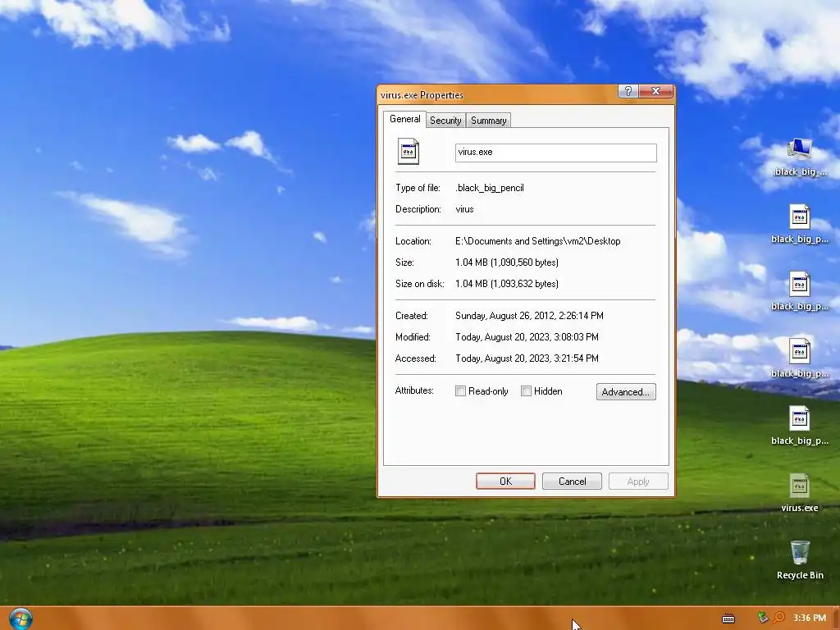Image resolution: width=840 pixels, height=630 pixels.
Task: Click the location path E:\Documents and Settings\vm2\Desktop
Action: coord(538,241)
